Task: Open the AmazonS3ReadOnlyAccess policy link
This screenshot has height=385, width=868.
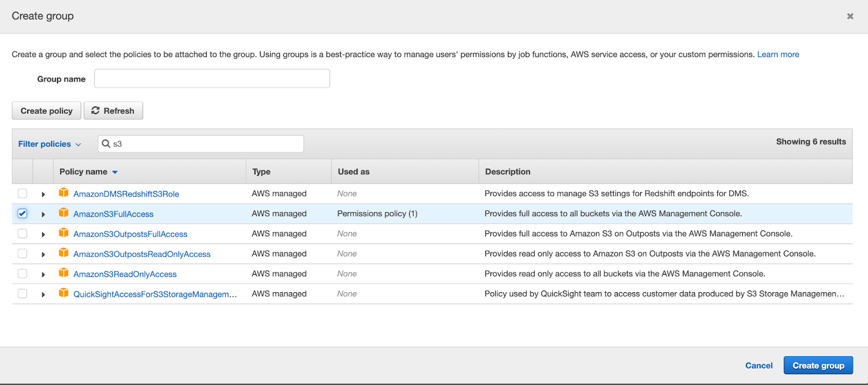Action: pos(125,274)
